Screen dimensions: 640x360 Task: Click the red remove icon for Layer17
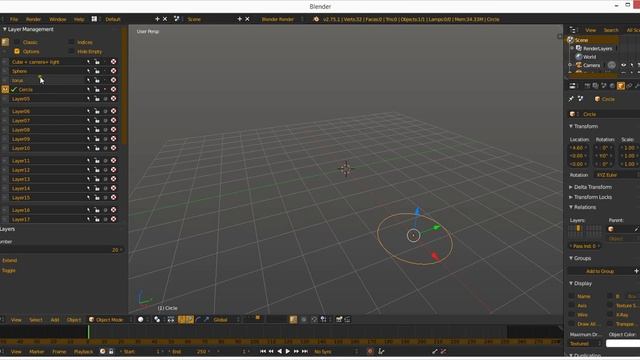(113, 219)
